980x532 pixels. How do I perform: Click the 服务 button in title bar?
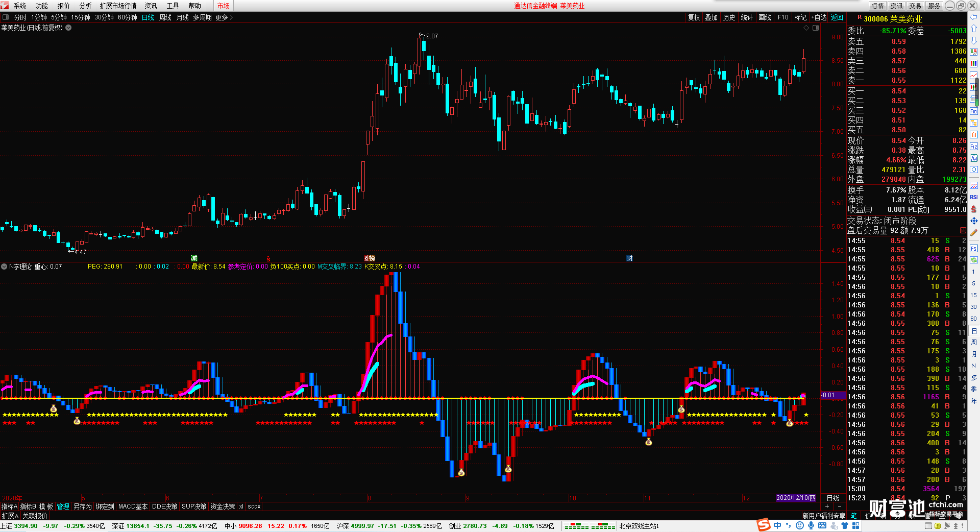coord(934,6)
